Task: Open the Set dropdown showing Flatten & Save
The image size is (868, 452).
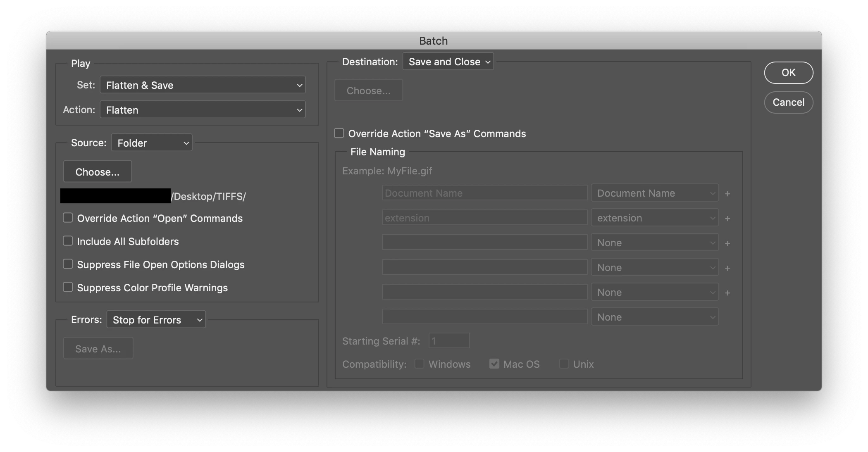Action: click(x=203, y=85)
